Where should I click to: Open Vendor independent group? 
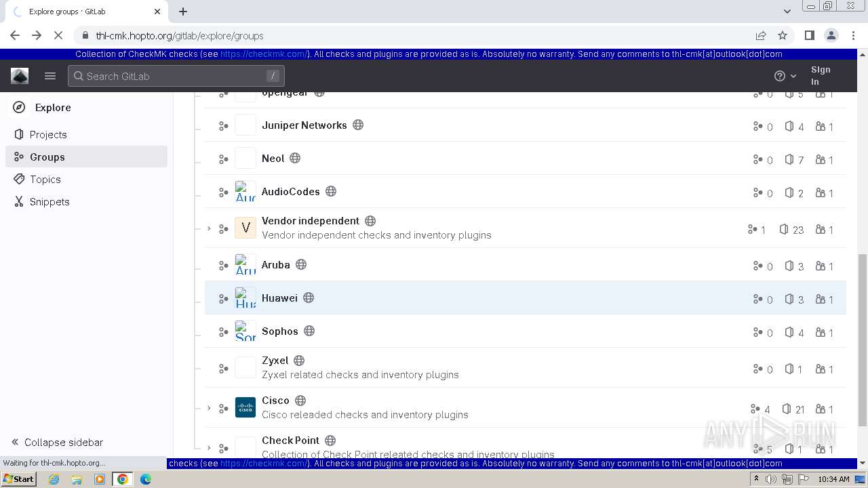[x=311, y=220]
